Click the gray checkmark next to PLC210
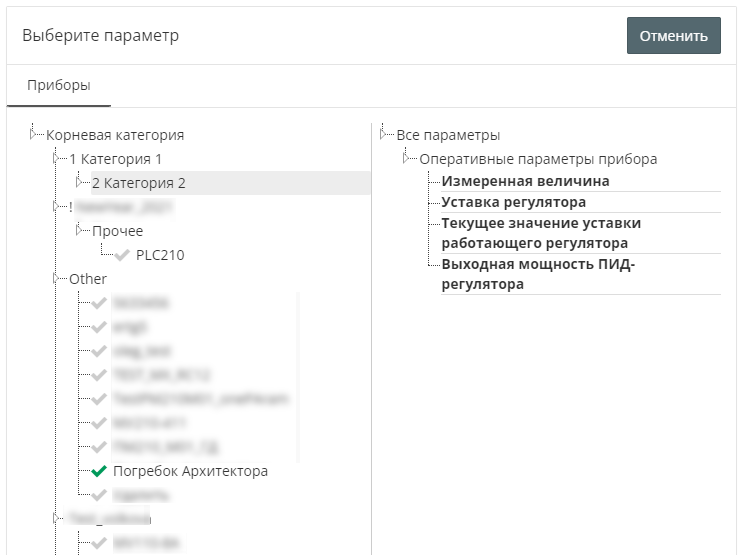The height and width of the screenshot is (555, 741). [x=122, y=255]
